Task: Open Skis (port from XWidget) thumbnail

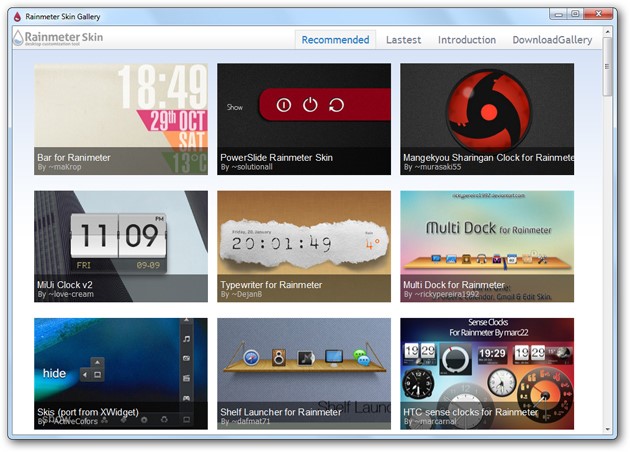Action: pyautogui.click(x=121, y=374)
